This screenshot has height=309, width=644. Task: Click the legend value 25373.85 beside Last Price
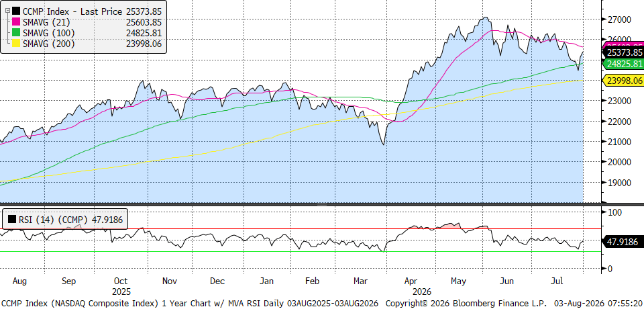tap(145, 11)
